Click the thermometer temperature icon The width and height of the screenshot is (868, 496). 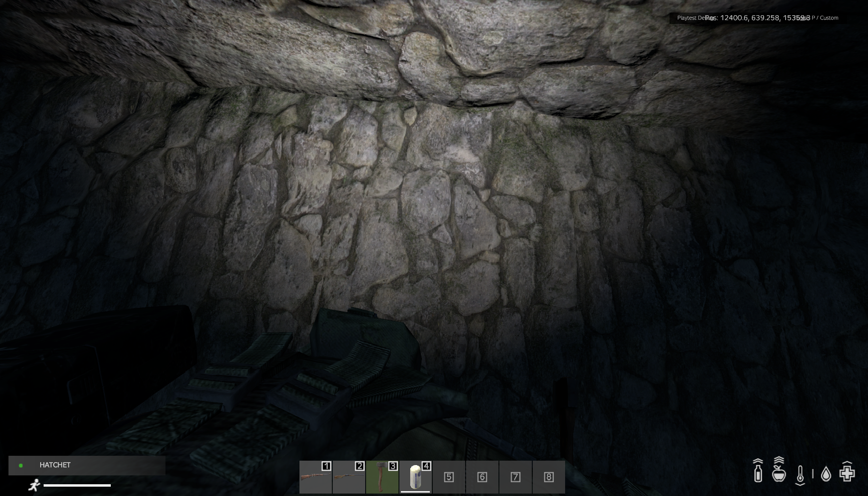[800, 474]
